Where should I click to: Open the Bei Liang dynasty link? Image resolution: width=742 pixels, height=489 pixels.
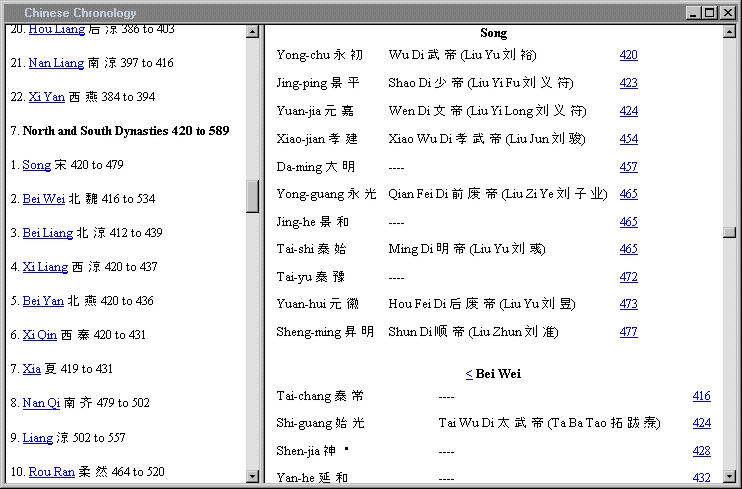(x=48, y=233)
